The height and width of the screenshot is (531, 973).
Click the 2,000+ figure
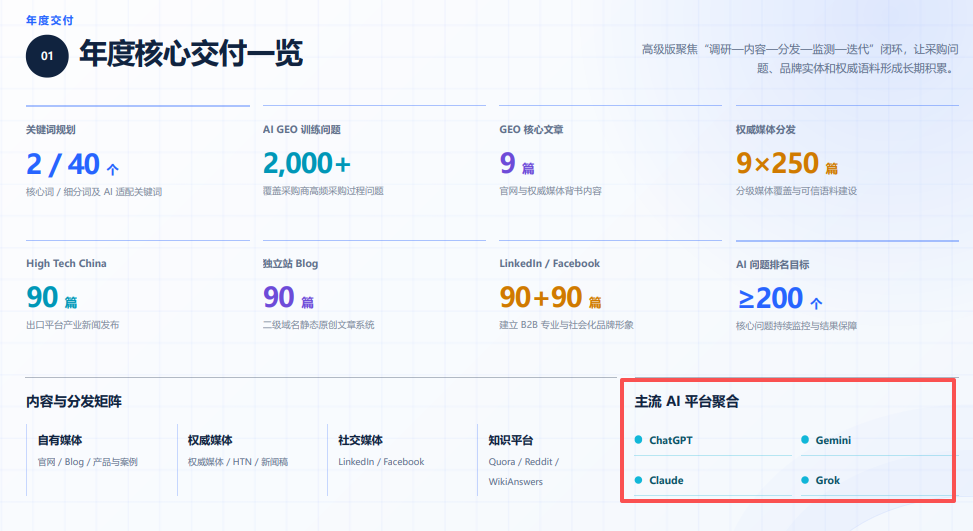[307, 164]
